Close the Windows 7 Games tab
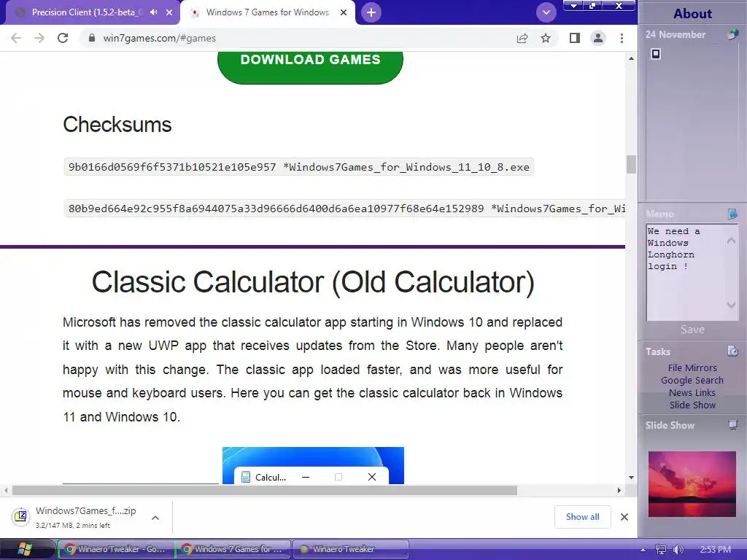The image size is (747, 560). pyautogui.click(x=344, y=12)
